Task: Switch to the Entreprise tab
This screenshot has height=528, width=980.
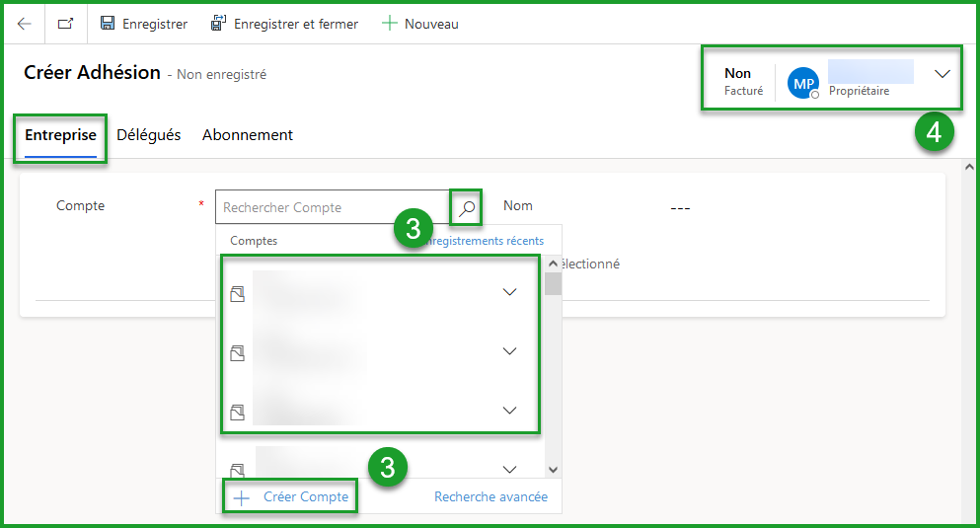Action: pos(60,135)
